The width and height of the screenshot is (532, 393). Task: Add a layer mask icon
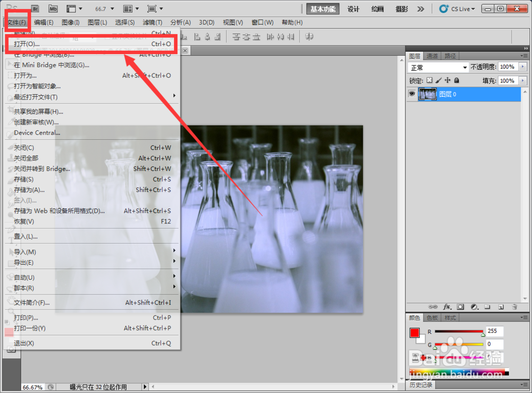[x=461, y=307]
